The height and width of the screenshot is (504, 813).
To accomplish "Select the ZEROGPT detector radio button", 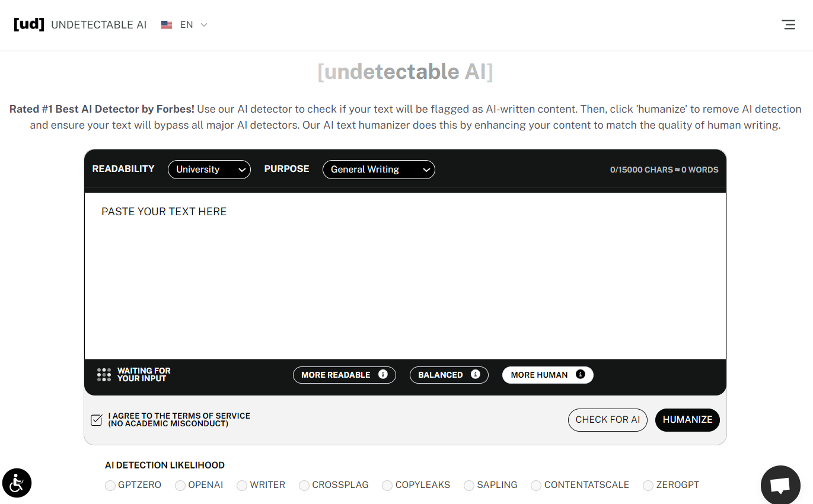I will [648, 486].
